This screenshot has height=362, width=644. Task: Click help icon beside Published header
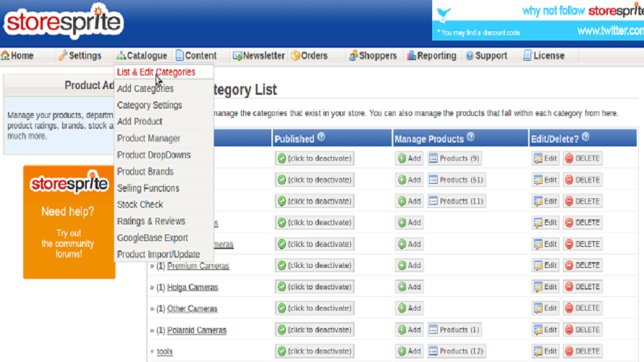coord(321,138)
